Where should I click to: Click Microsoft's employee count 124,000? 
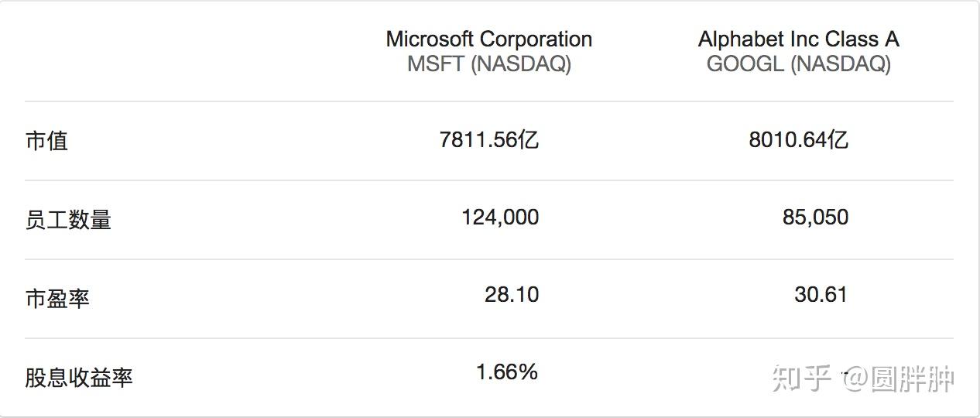[x=500, y=217]
